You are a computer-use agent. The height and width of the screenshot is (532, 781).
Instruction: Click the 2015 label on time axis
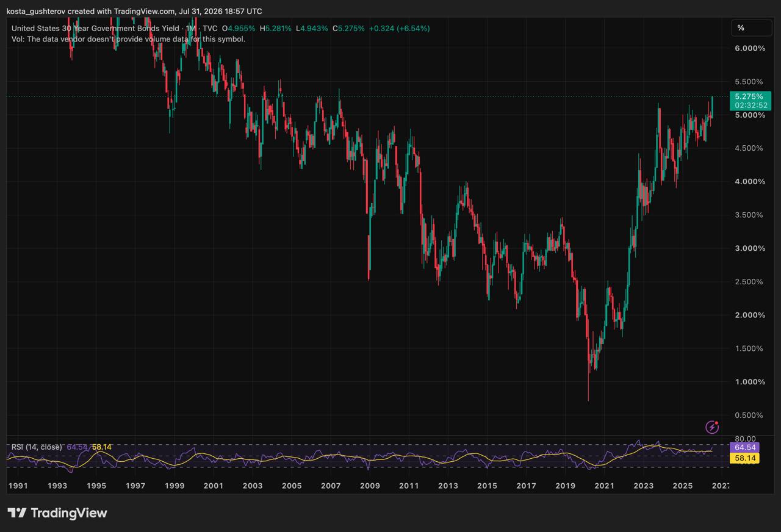[487, 486]
